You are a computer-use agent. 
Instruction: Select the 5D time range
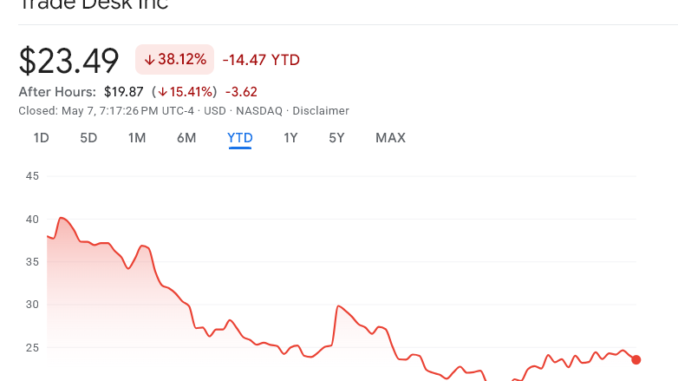[x=88, y=138]
